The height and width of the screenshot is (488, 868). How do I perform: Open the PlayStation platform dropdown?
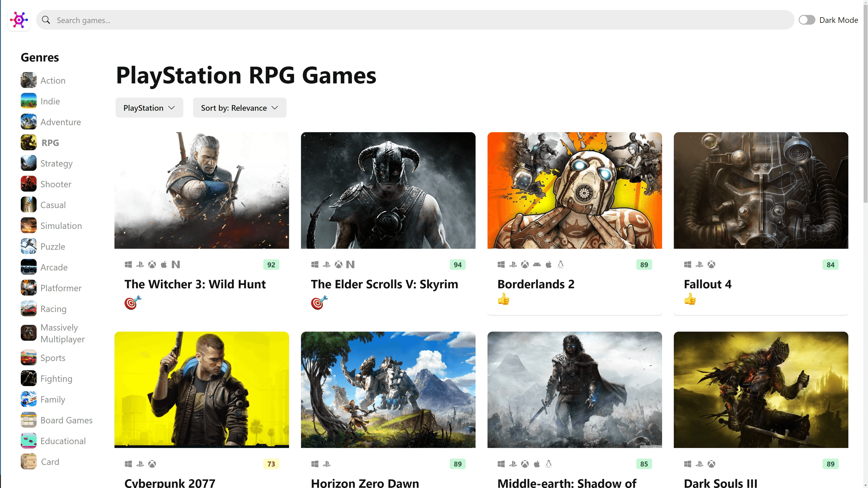149,107
